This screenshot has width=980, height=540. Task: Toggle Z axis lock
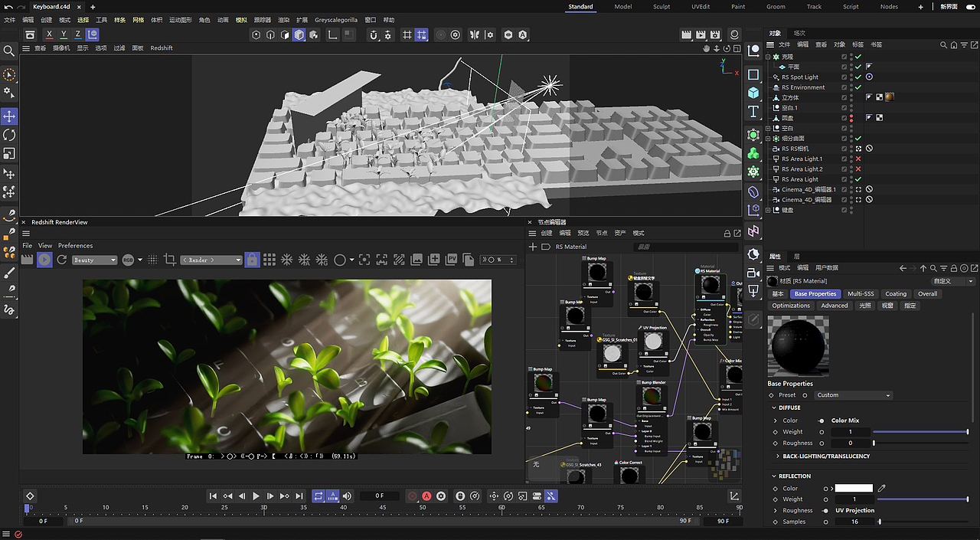[x=77, y=34]
